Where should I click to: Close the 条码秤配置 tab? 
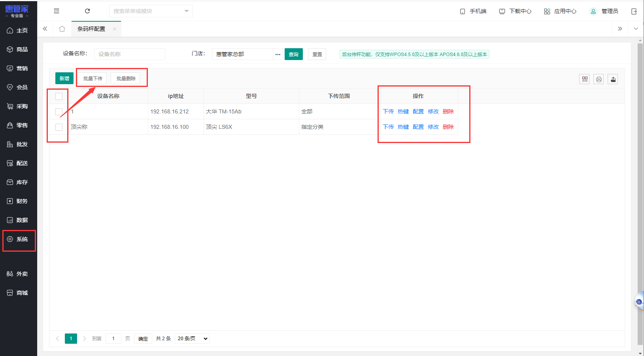(115, 29)
